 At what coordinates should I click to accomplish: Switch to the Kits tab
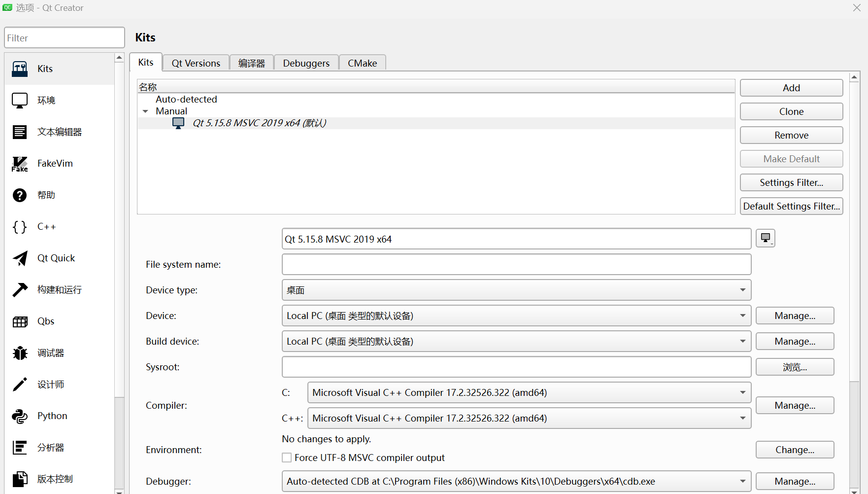click(x=146, y=63)
